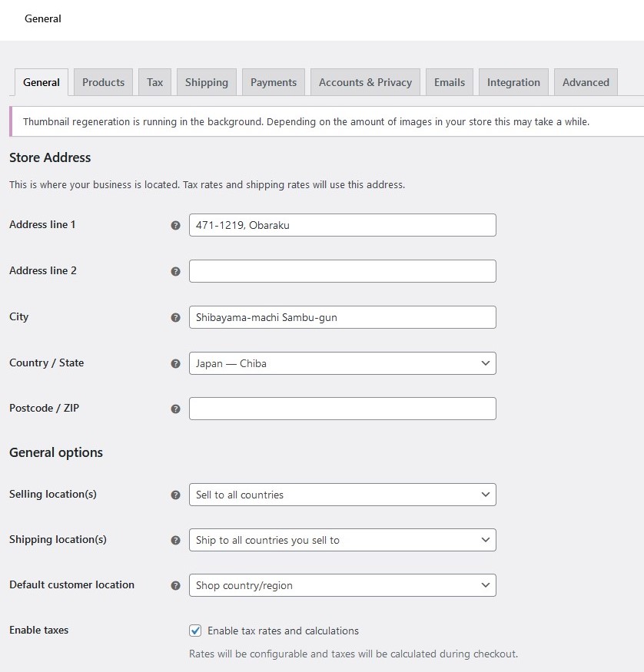Screen dimensions: 644x672
Task: Open the Accounts & Privacy tab
Action: click(365, 81)
